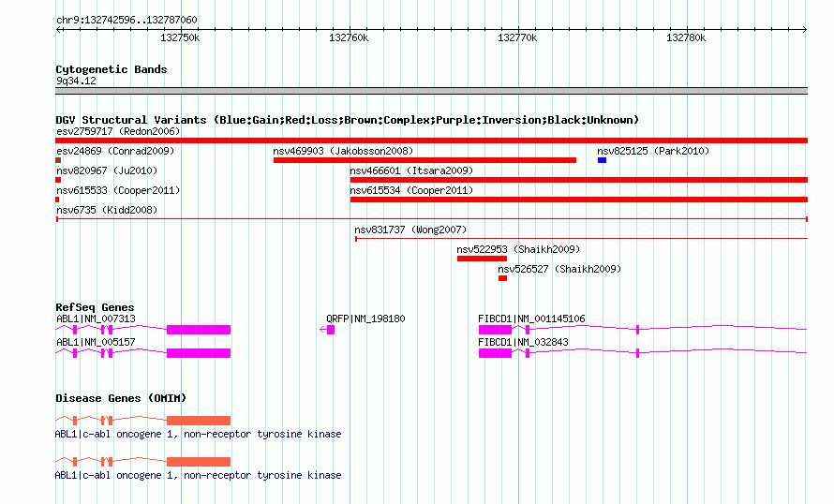Click the FIBCD1|NM_001145106 text label
The width and height of the screenshot is (834, 504).
click(x=531, y=319)
